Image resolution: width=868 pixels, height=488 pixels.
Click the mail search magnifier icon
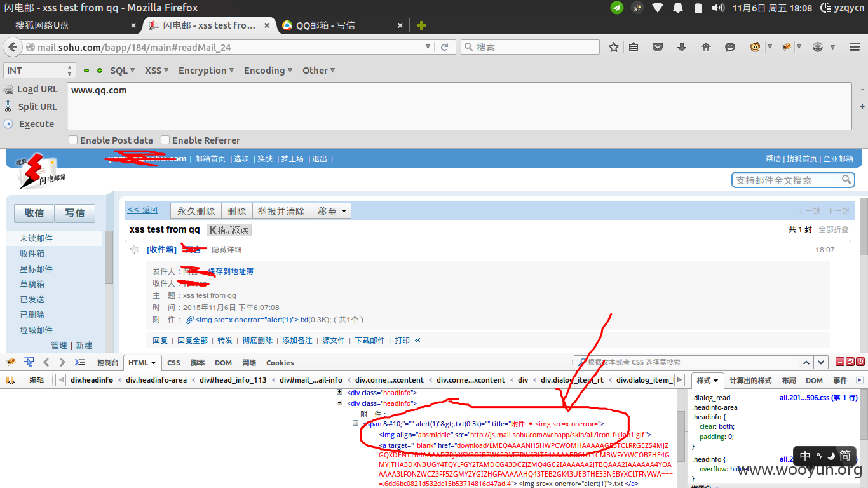coord(846,180)
